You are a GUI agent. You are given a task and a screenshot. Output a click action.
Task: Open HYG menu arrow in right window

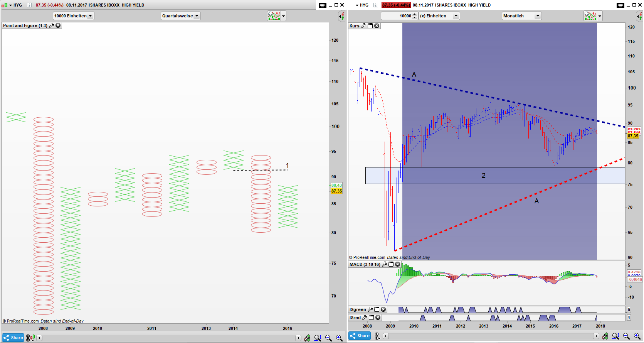[357, 5]
